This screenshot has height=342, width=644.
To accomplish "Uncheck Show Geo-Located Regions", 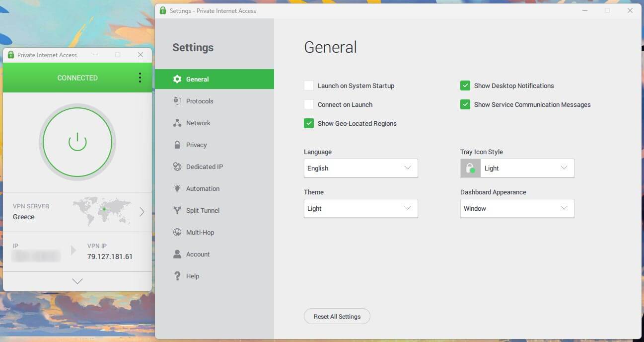I will (x=309, y=123).
